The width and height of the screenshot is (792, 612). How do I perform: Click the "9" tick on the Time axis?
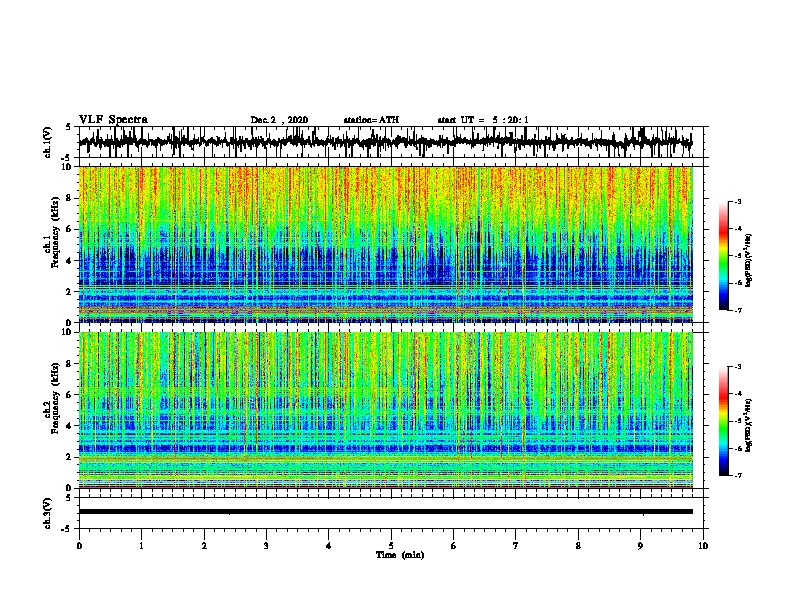[640, 546]
